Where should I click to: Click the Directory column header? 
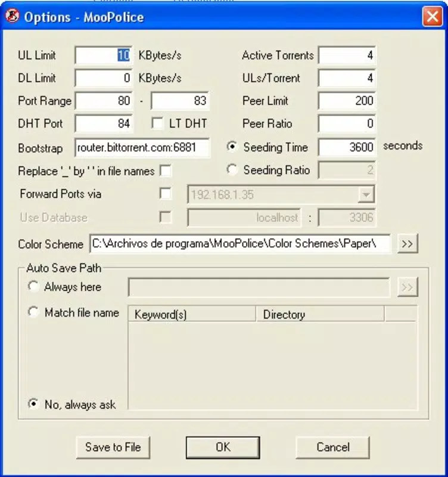320,314
